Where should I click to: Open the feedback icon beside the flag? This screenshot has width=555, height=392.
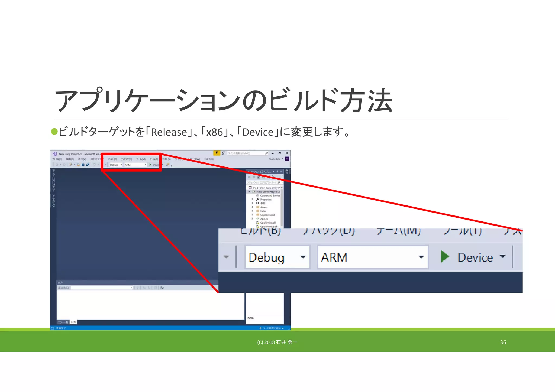pos(223,153)
